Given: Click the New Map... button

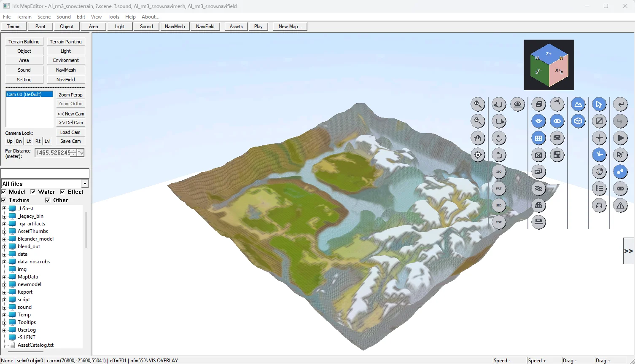Looking at the screenshot, I should click(x=290, y=26).
